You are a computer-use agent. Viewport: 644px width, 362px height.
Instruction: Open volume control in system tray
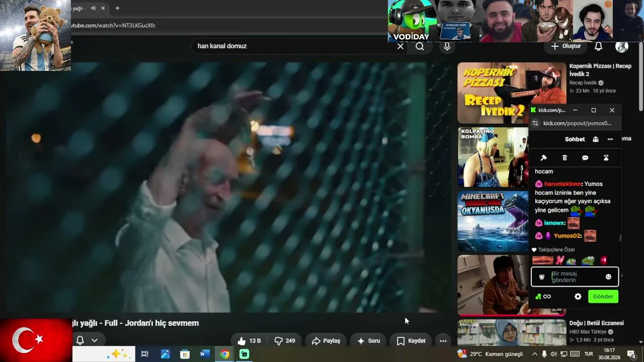(x=553, y=354)
